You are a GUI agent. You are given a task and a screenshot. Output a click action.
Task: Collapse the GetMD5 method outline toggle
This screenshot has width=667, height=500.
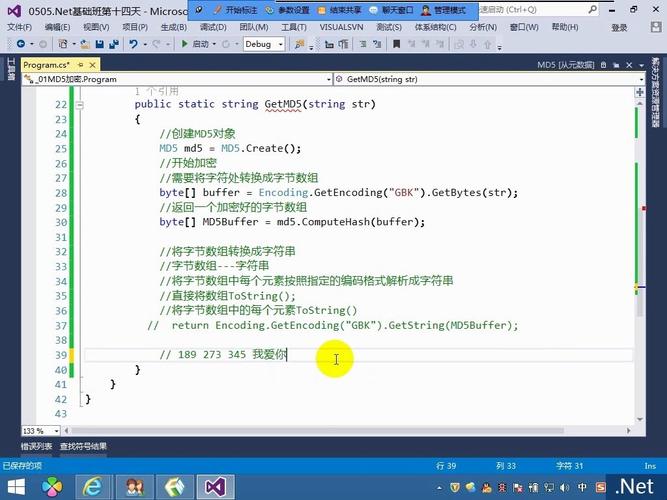tap(79, 104)
